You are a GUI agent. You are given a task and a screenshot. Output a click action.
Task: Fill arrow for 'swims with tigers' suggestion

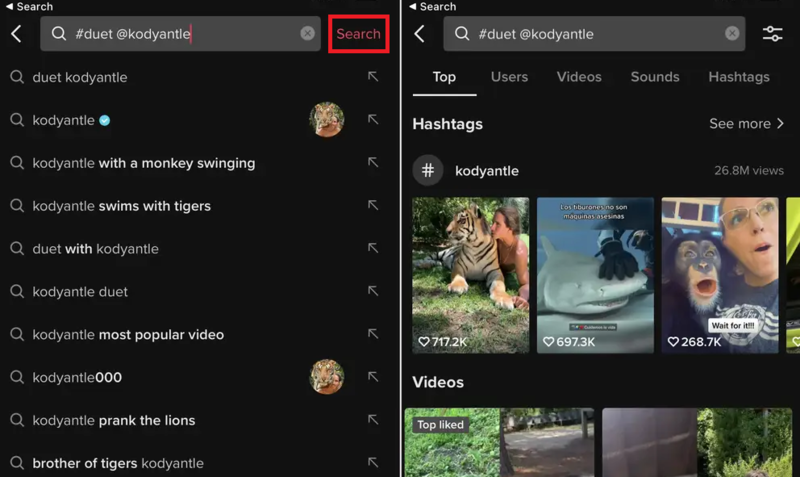(x=373, y=205)
